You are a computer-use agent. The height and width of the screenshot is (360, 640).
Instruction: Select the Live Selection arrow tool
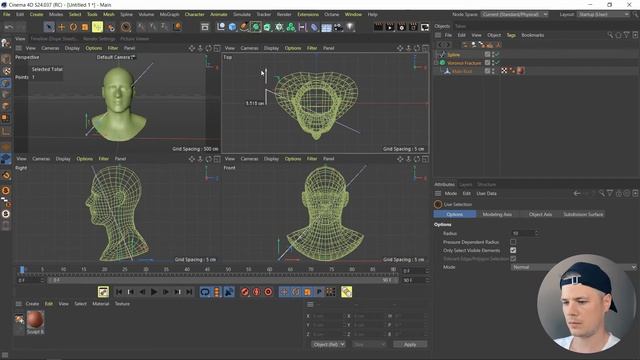(x=49, y=27)
